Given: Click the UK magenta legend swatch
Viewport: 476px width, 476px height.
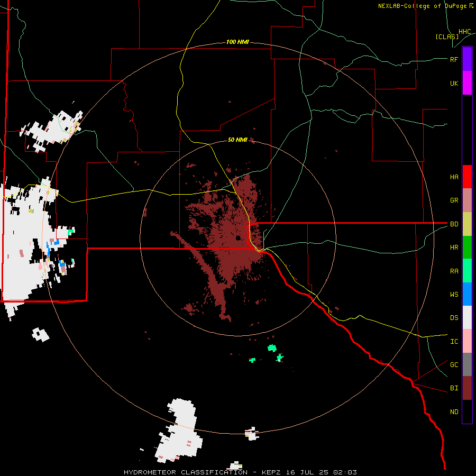Looking at the screenshot, I should [x=467, y=83].
